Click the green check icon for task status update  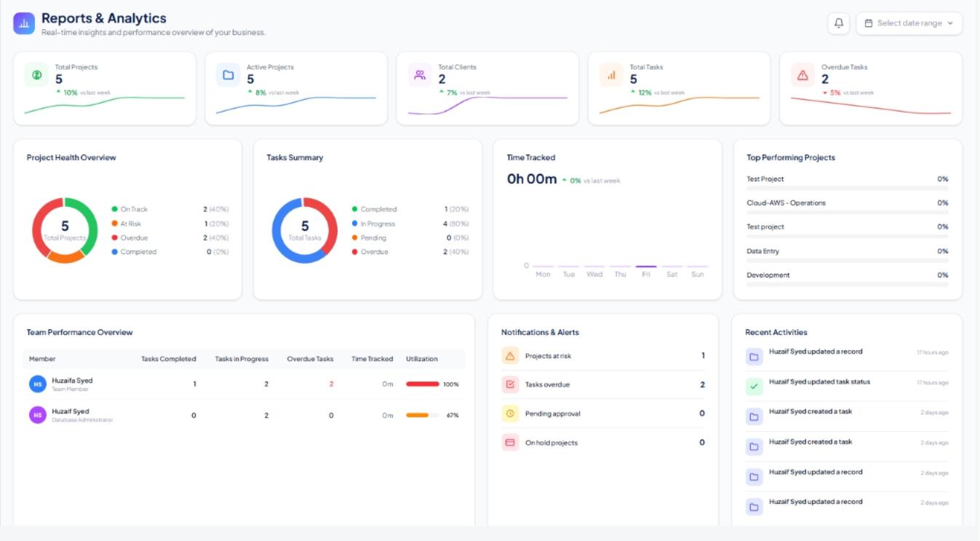tap(754, 387)
